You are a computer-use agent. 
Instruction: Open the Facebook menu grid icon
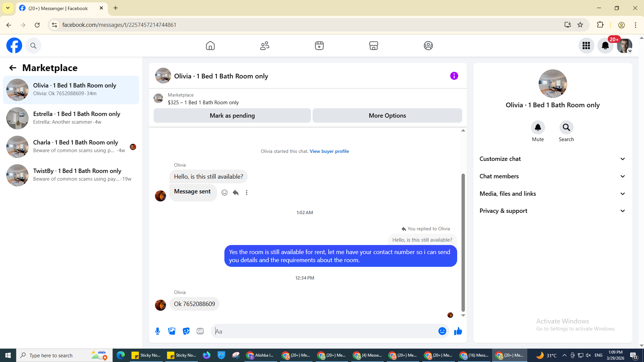click(586, 46)
